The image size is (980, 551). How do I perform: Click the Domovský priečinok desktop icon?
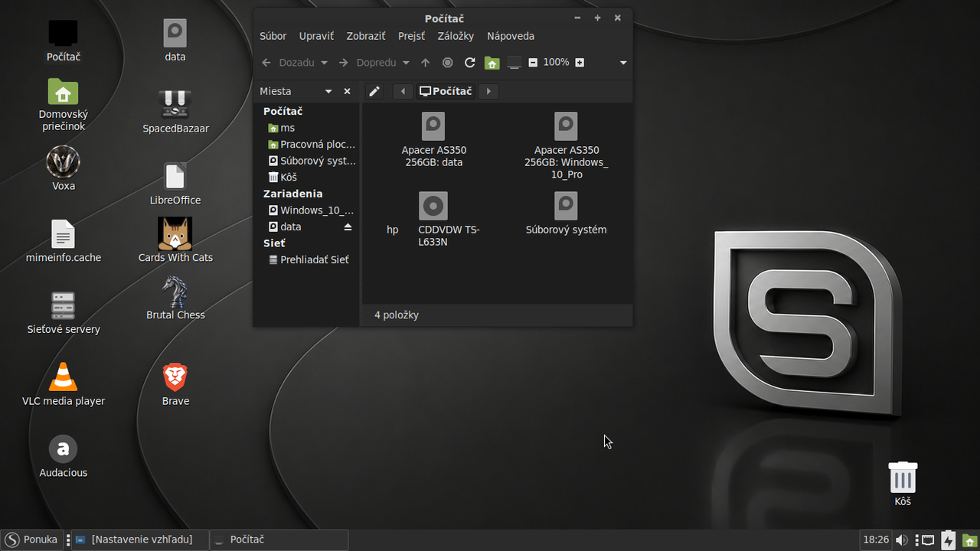63,105
